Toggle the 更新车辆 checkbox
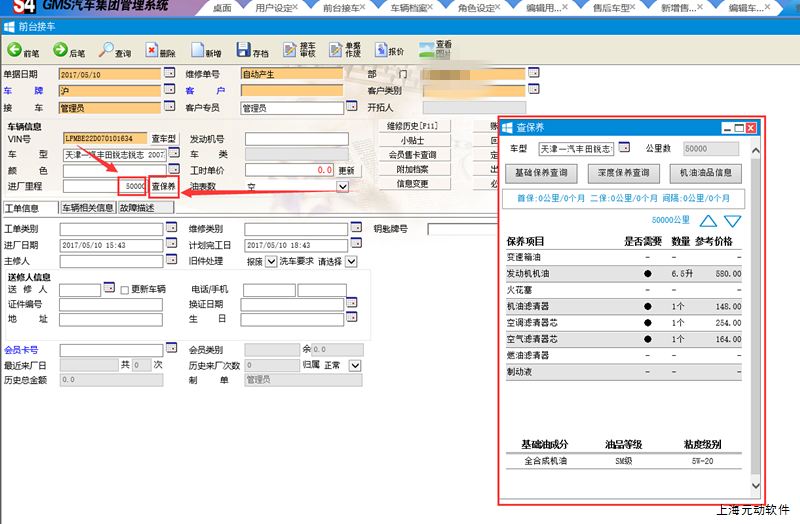The width and height of the screenshot is (800, 524). 124,290
